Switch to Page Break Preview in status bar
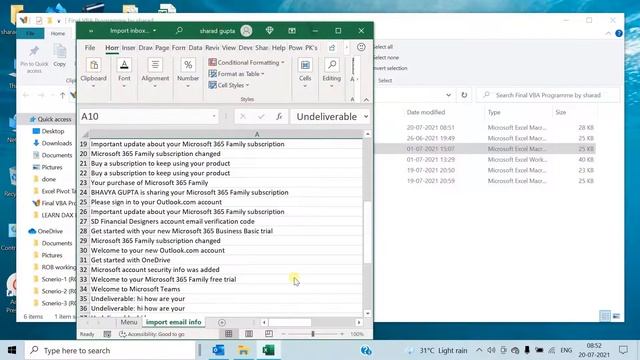Screen dimensions: 640x360 269,334
